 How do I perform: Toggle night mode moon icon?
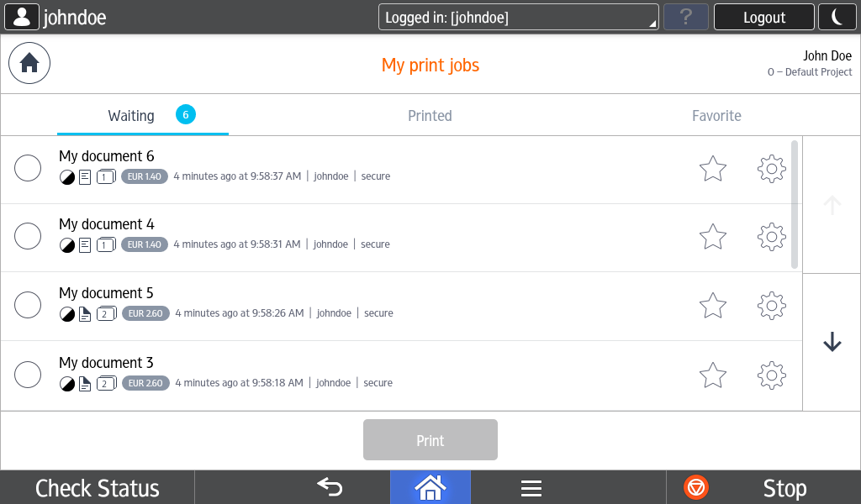click(x=837, y=17)
